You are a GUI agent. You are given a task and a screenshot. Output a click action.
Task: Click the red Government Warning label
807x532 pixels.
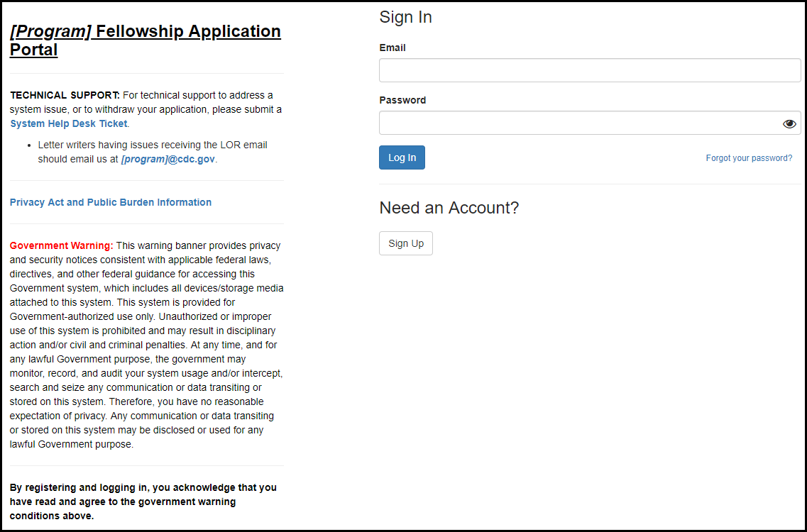61,245
